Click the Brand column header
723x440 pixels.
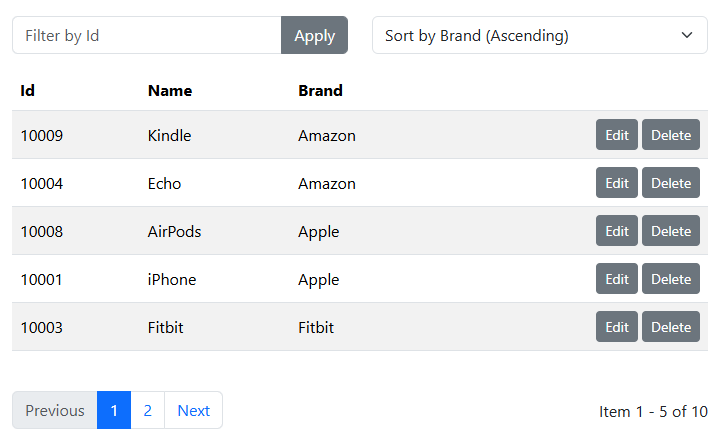tap(320, 90)
